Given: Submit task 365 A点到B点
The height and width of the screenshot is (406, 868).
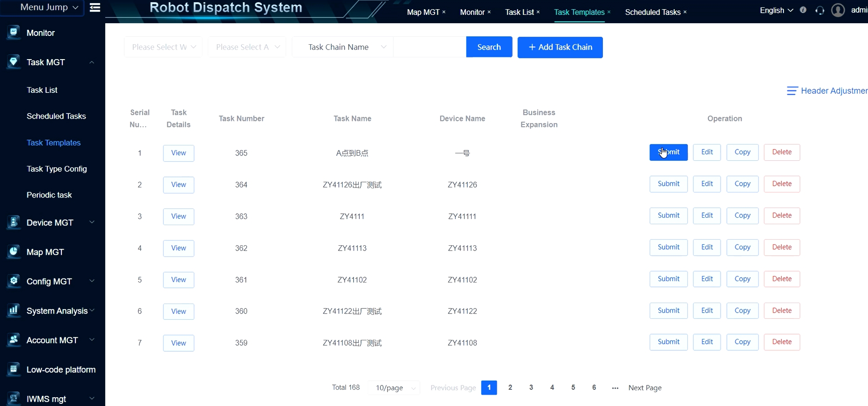Looking at the screenshot, I should pyautogui.click(x=669, y=152).
